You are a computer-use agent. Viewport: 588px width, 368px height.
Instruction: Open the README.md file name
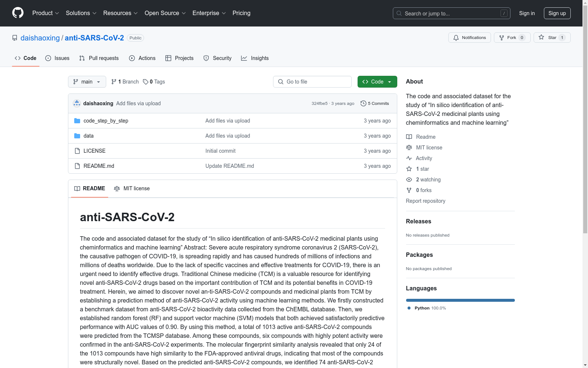point(99,166)
